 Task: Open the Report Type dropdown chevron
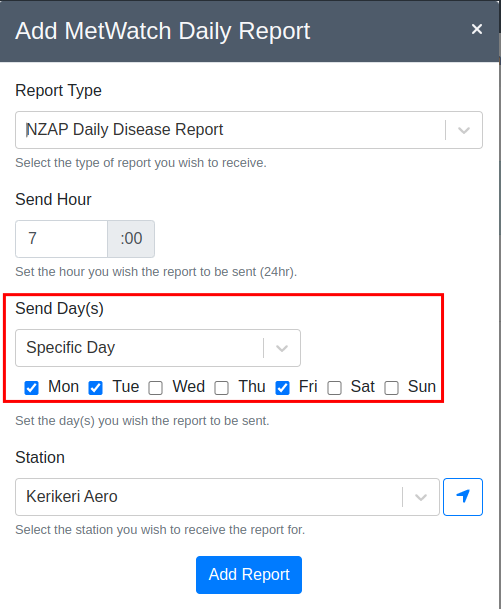tap(464, 130)
